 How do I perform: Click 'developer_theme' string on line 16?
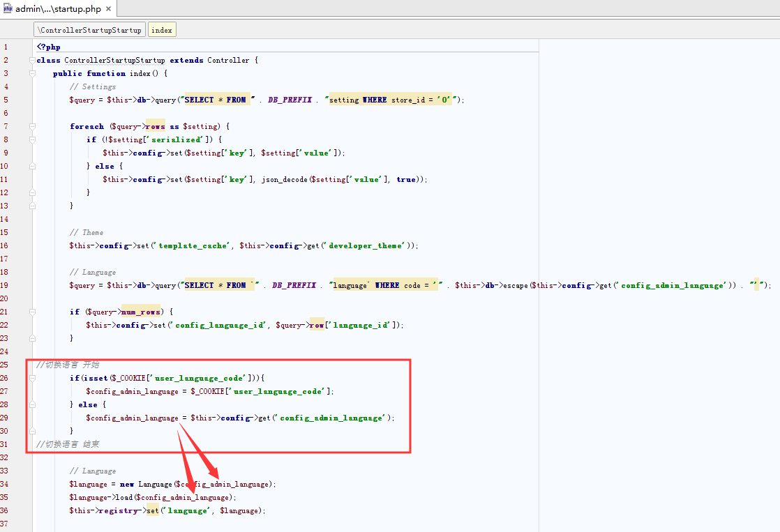tap(366, 245)
